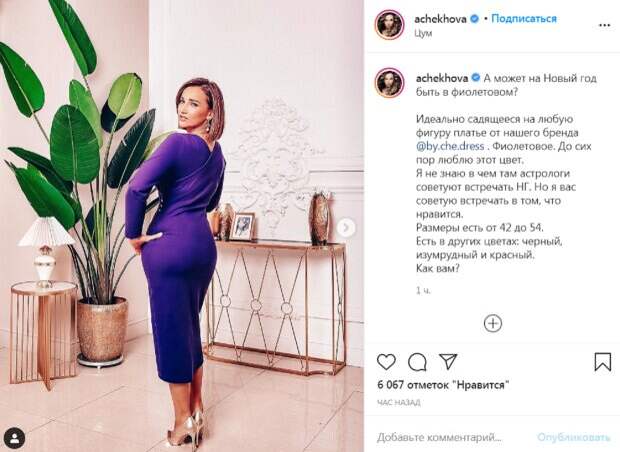
Task: Open comments via speech bubble icon
Action: coord(417,361)
